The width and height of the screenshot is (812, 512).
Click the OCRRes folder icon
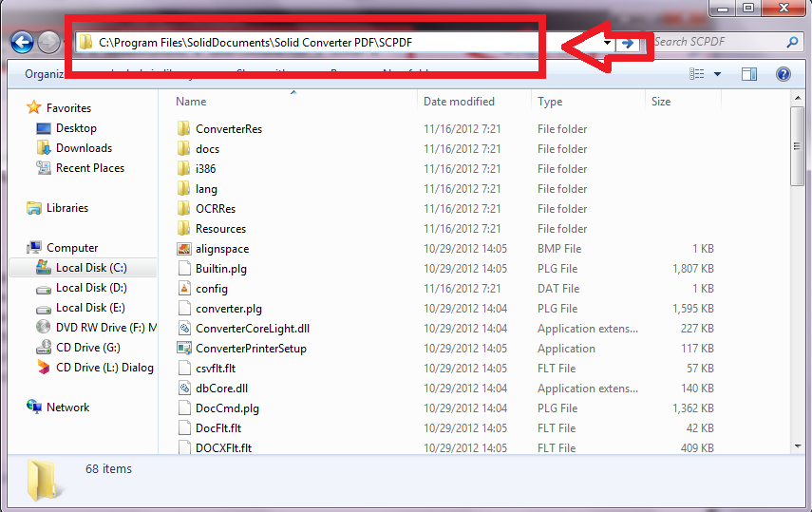(183, 208)
